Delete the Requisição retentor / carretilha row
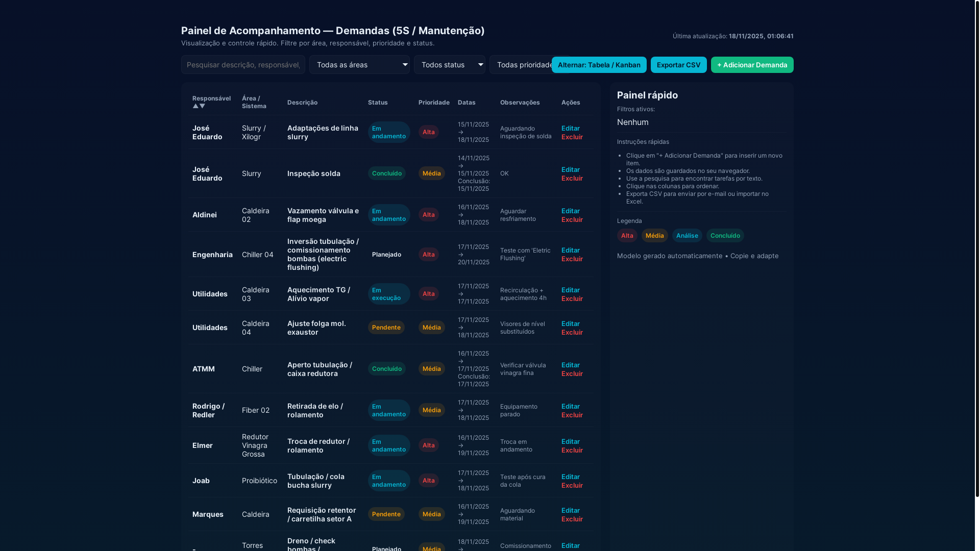This screenshot has height=551, width=980. [x=572, y=519]
